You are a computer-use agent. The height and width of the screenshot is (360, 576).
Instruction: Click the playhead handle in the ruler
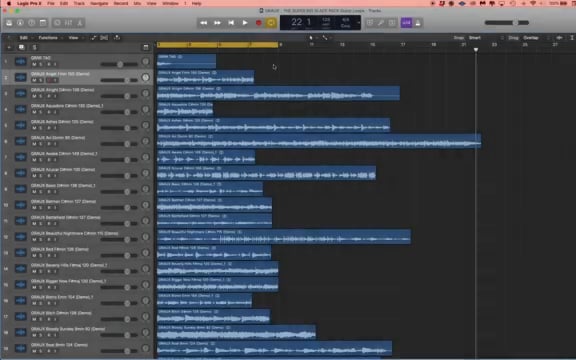point(476,49)
